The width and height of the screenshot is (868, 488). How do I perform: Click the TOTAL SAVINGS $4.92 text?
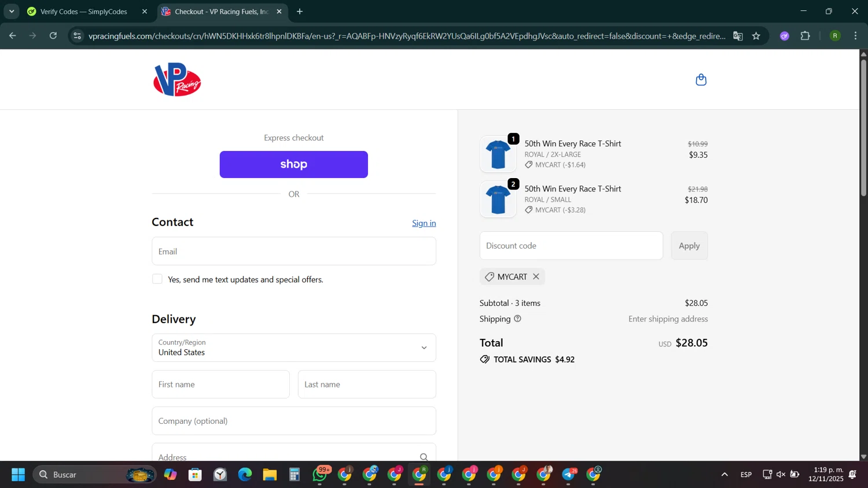pos(527,360)
